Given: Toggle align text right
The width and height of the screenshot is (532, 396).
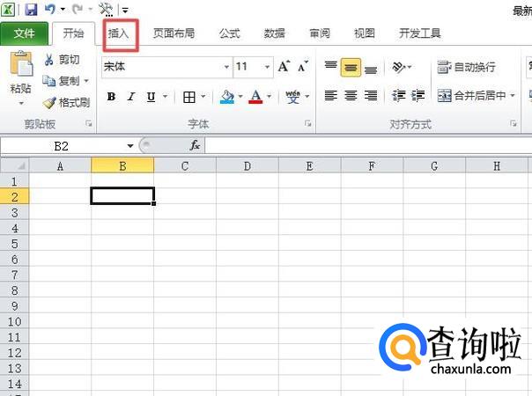Looking at the screenshot, I should (x=371, y=96).
